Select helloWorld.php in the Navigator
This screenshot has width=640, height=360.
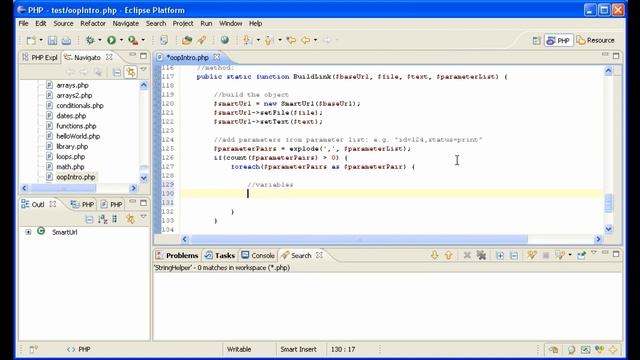click(78, 136)
